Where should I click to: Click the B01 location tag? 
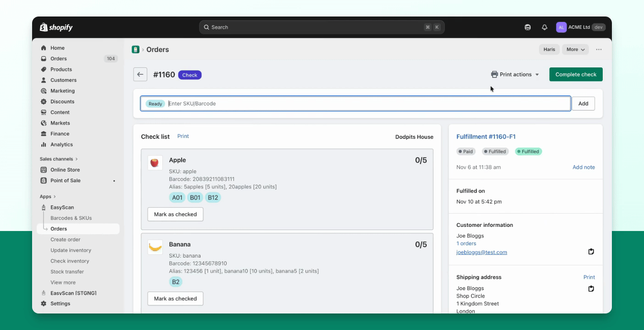pos(195,198)
